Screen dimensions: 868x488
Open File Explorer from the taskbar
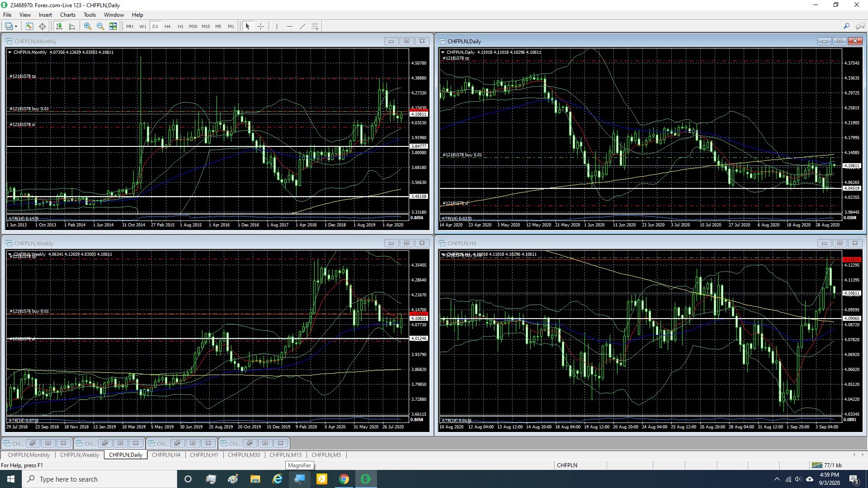tap(255, 479)
